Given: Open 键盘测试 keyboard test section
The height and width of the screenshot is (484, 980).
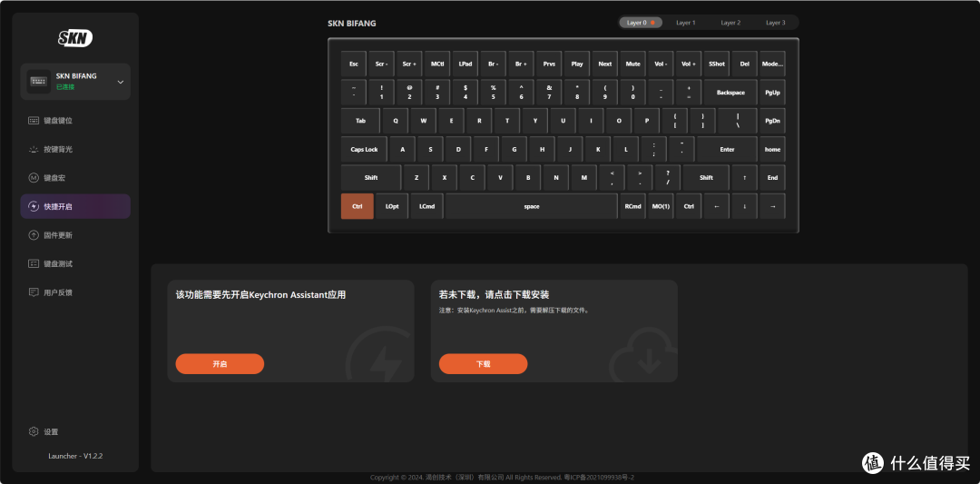Looking at the screenshot, I should (x=75, y=264).
